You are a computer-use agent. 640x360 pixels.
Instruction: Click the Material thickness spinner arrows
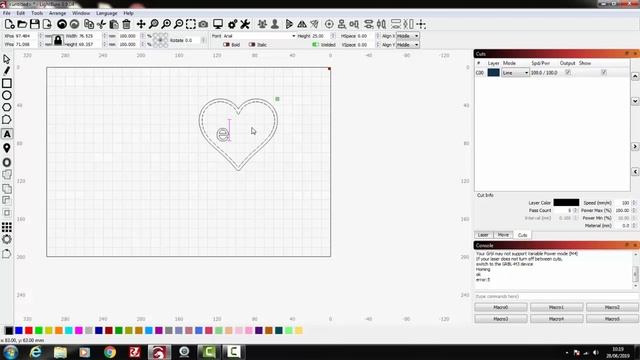click(634, 225)
